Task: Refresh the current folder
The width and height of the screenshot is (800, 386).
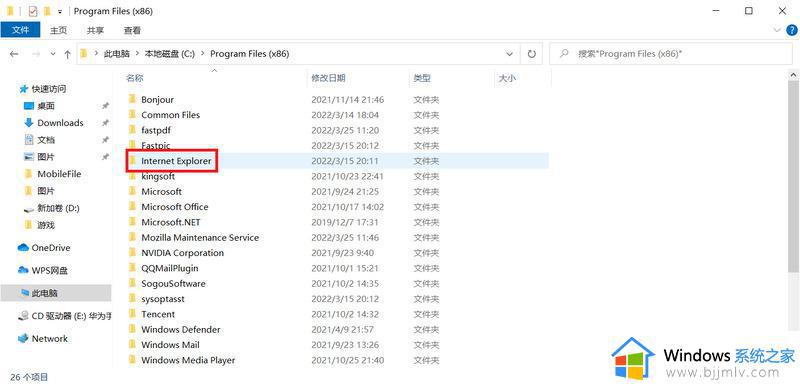Action: tap(532, 54)
